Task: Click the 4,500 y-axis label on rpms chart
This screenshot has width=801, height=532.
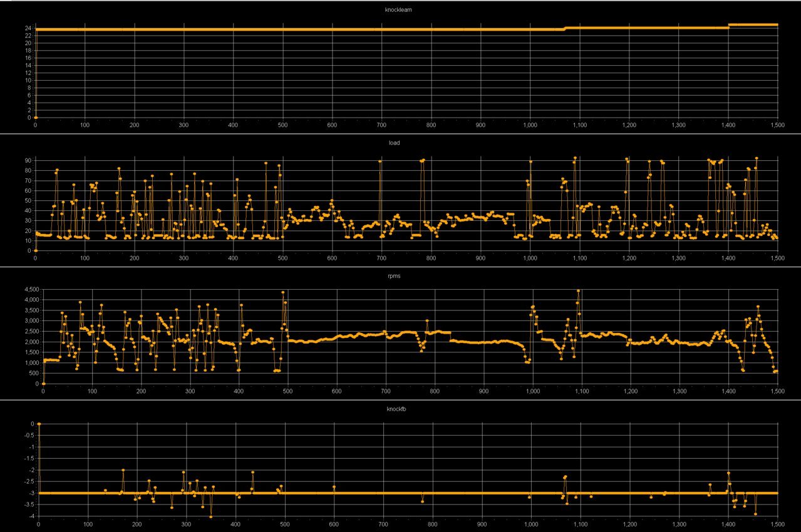Action: 31,289
